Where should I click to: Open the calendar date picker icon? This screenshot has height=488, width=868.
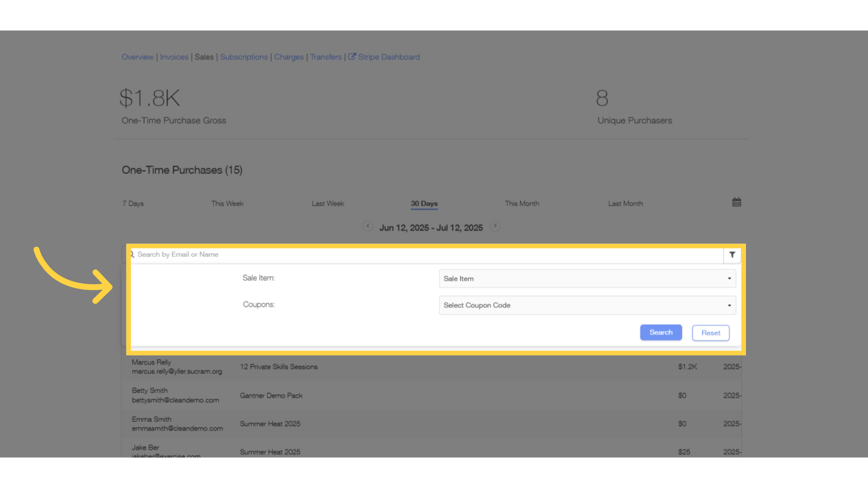tap(736, 202)
